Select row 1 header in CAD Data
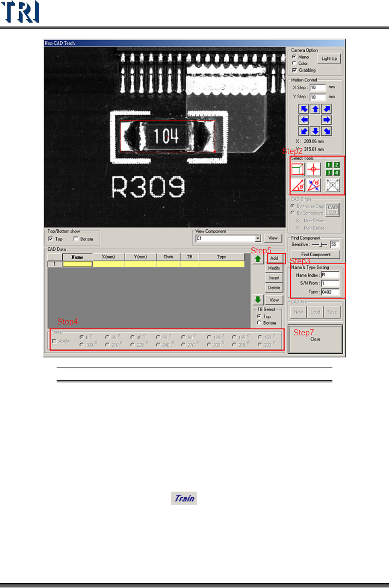389x588 pixels. pos(55,264)
